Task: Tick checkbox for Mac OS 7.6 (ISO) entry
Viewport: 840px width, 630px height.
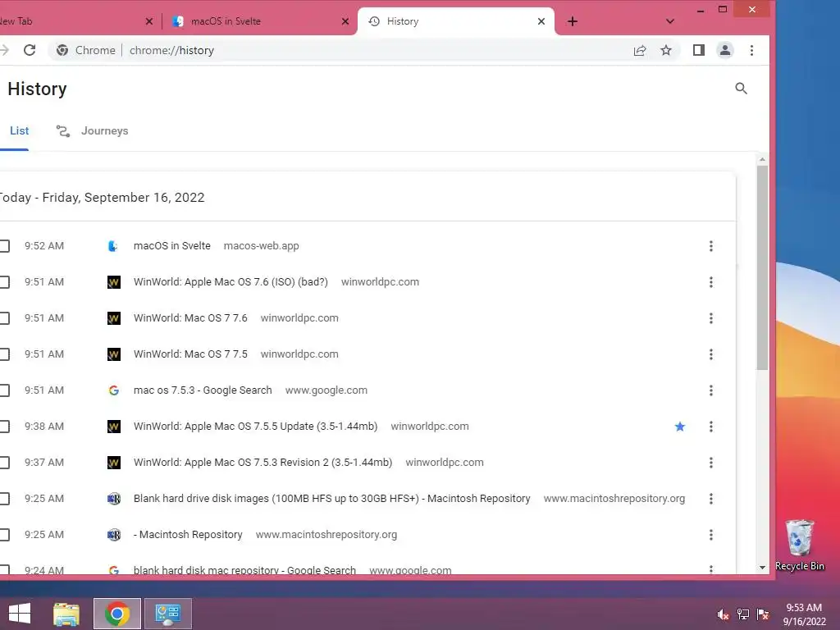Action: [4, 282]
